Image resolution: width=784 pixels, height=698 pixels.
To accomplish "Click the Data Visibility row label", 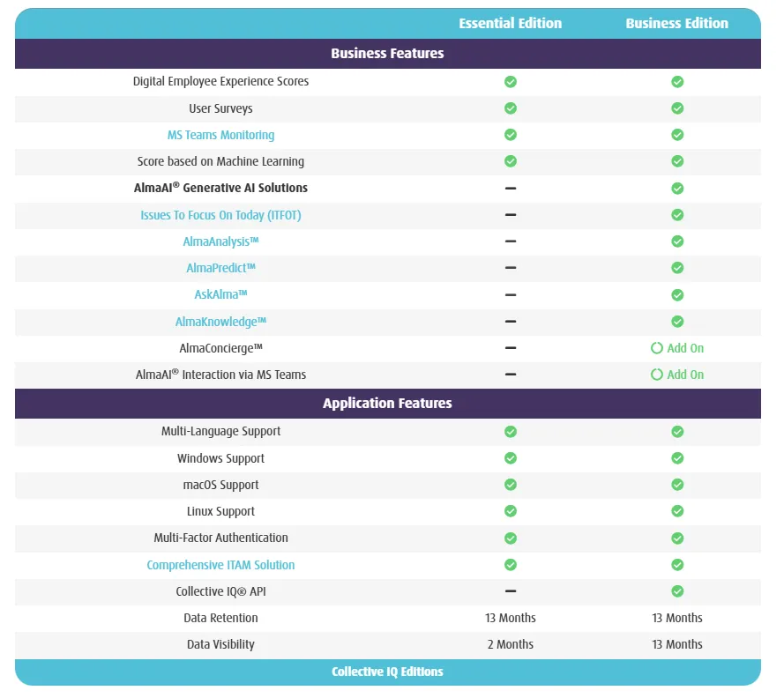I will [x=220, y=644].
